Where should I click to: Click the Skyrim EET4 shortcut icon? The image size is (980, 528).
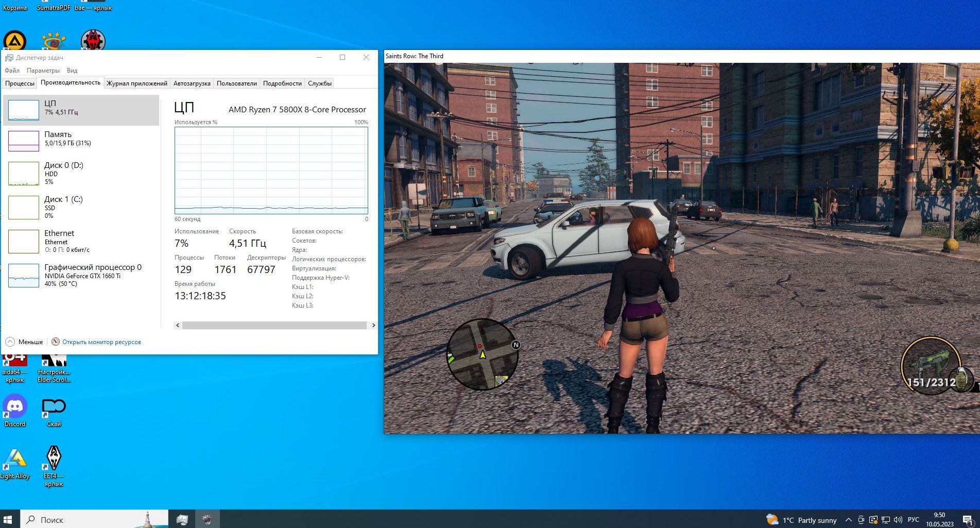coord(54,458)
